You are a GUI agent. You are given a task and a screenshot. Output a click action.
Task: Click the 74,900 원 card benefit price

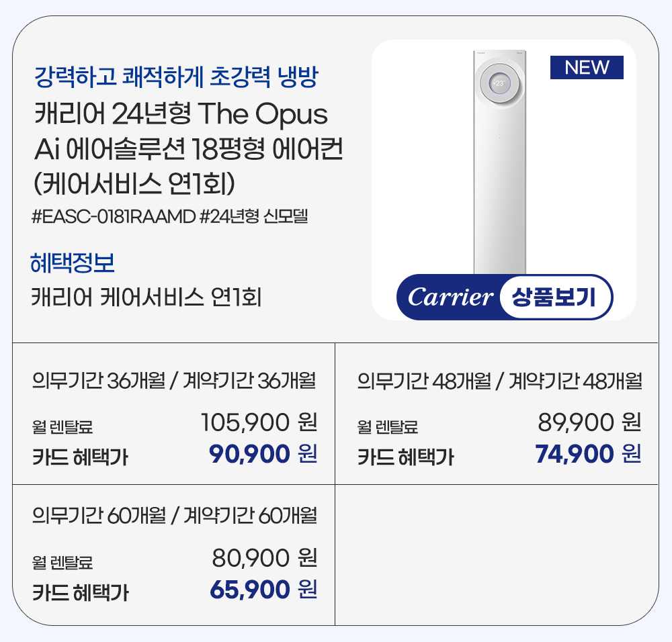point(588,455)
